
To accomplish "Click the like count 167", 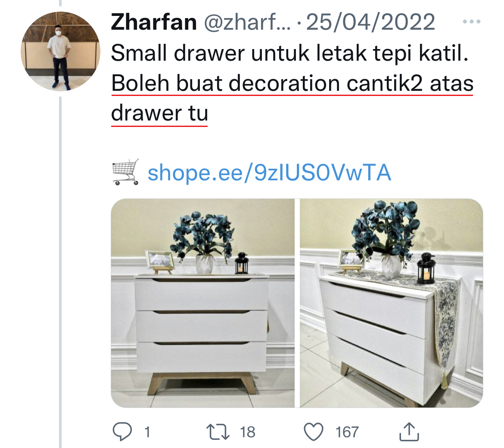I will coord(347,432).
